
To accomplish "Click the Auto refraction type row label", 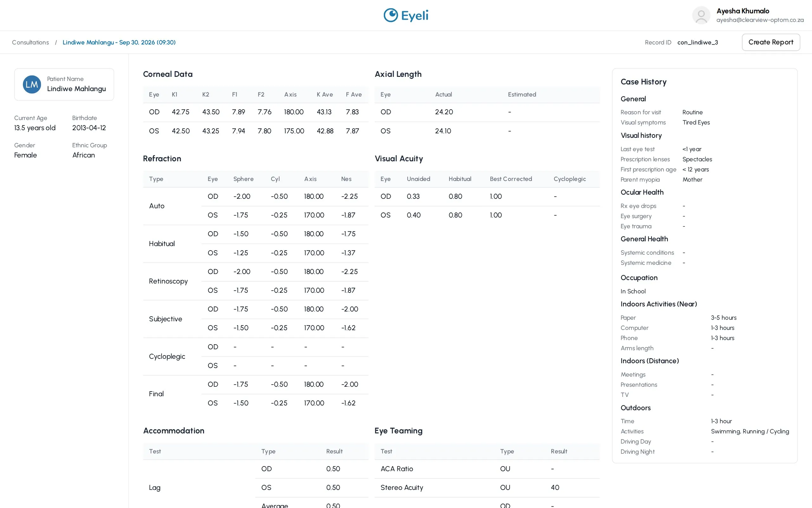I will [157, 206].
